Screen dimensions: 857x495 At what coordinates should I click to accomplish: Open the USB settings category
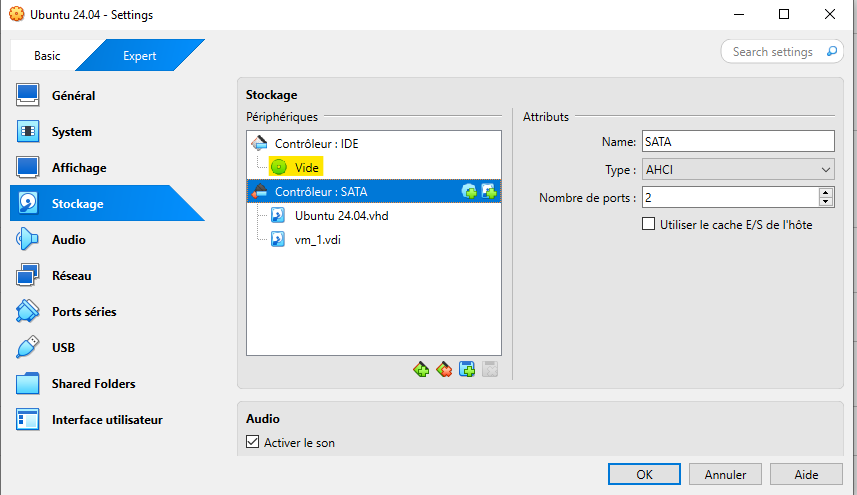coord(63,348)
